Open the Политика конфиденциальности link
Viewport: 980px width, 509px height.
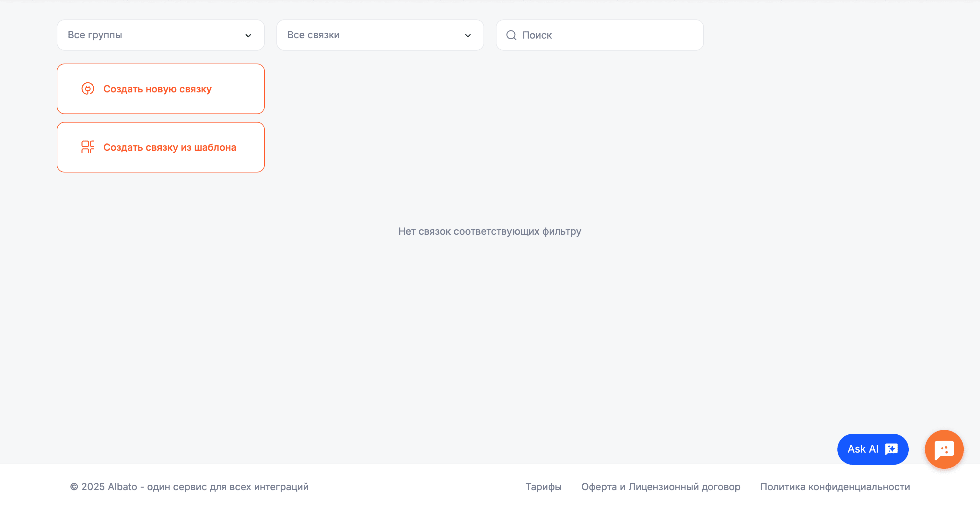tap(835, 487)
